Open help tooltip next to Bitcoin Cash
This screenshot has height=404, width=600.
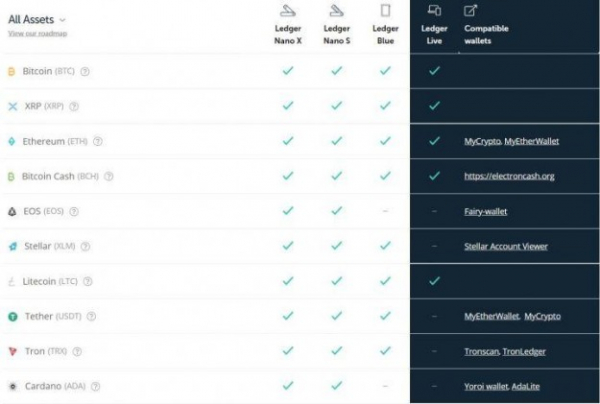[108, 176]
